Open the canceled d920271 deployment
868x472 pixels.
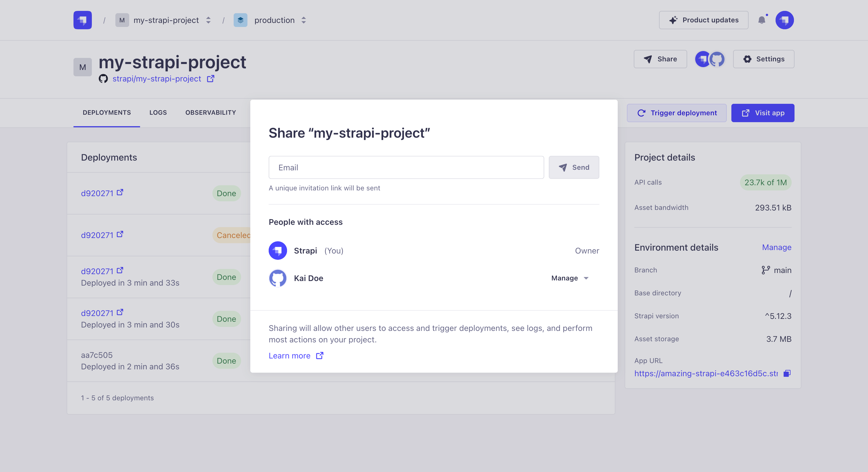point(97,235)
